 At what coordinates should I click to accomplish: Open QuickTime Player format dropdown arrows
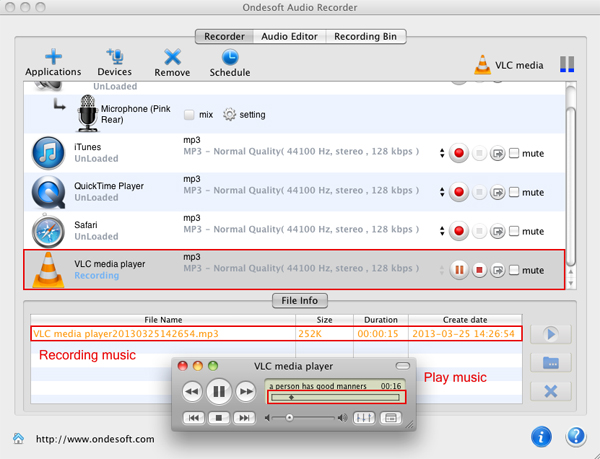pos(441,192)
